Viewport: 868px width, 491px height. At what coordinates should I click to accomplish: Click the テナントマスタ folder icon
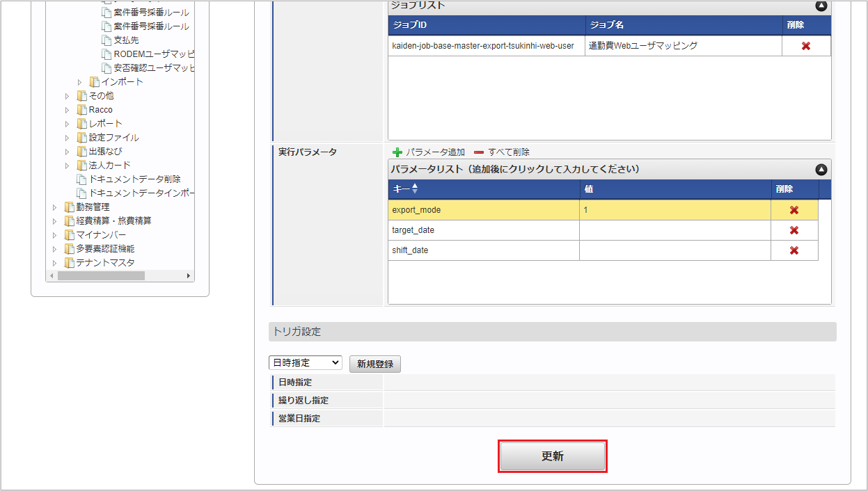69,263
